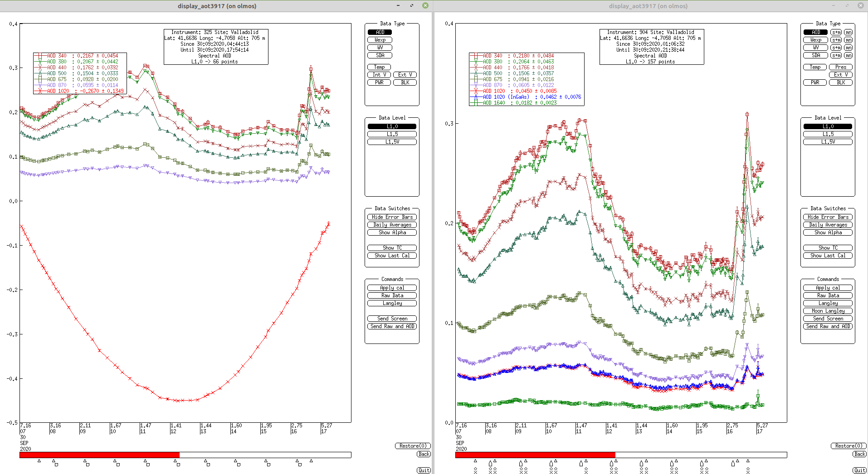Screen dimensions: 868x474
Task: Click mn button next to Wexp
Action: 848,40
